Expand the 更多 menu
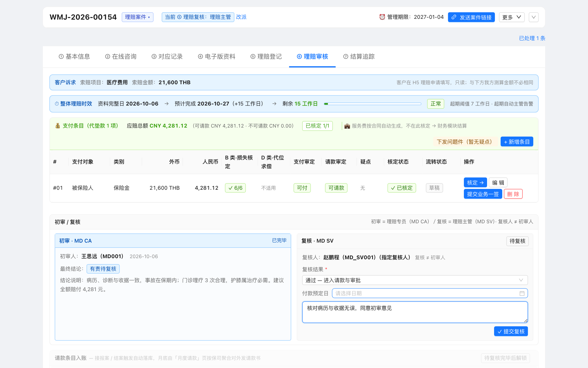The height and width of the screenshot is (368, 588). click(x=512, y=17)
